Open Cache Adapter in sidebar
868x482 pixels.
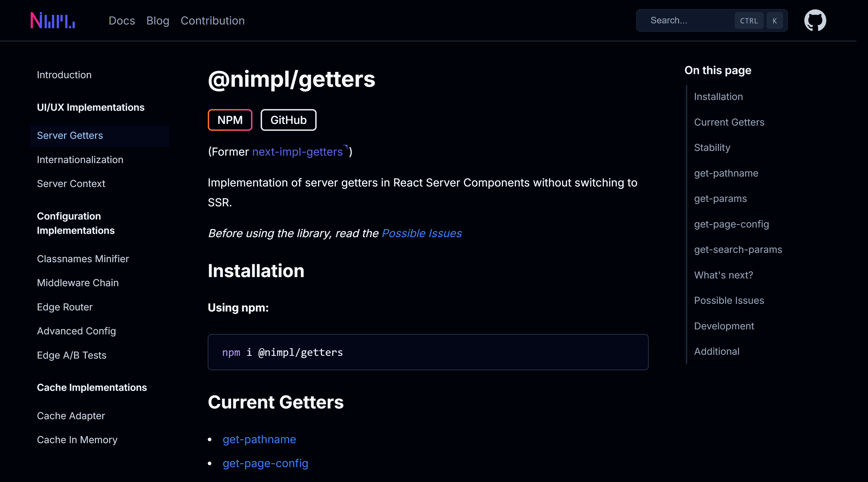pos(71,416)
